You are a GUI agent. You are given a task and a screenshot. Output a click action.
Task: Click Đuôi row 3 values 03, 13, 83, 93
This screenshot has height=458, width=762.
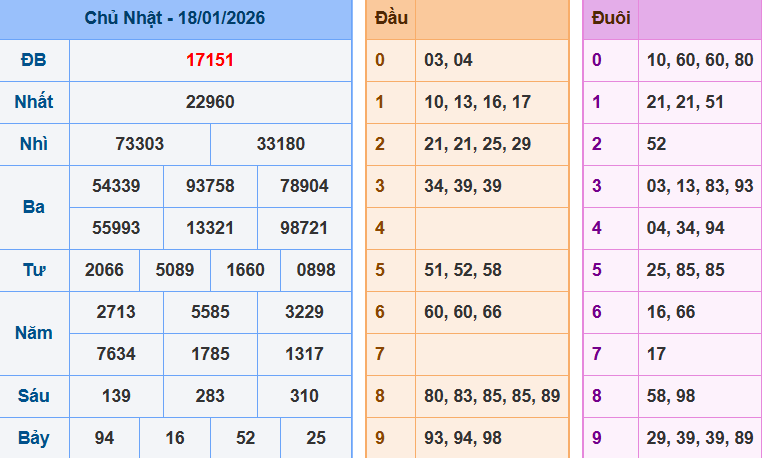[700, 186]
